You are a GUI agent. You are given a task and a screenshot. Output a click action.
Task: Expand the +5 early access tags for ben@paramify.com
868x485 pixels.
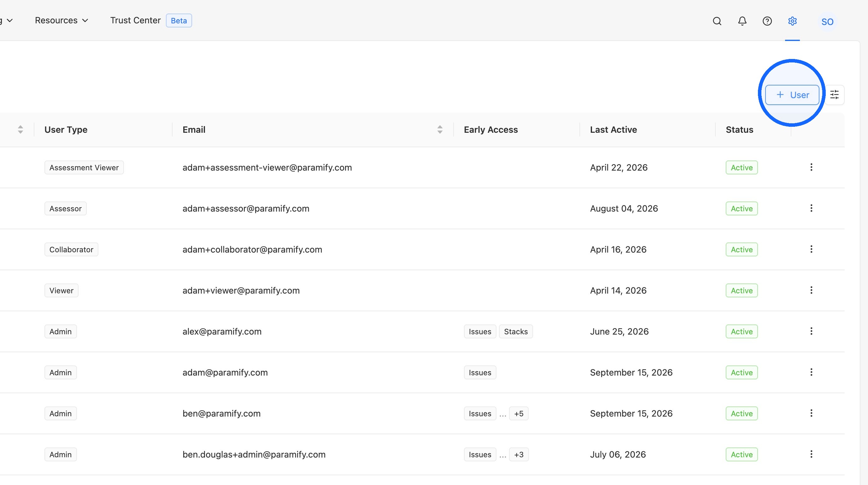tap(519, 414)
